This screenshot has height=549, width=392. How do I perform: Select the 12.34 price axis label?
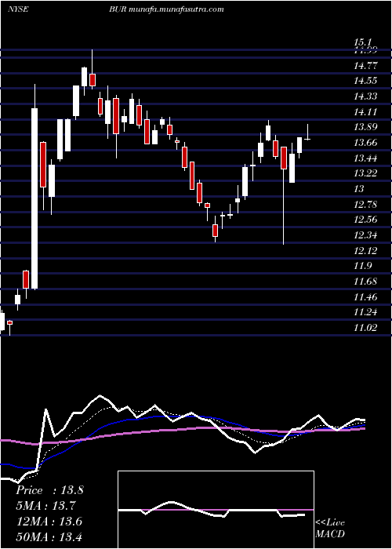(365, 235)
